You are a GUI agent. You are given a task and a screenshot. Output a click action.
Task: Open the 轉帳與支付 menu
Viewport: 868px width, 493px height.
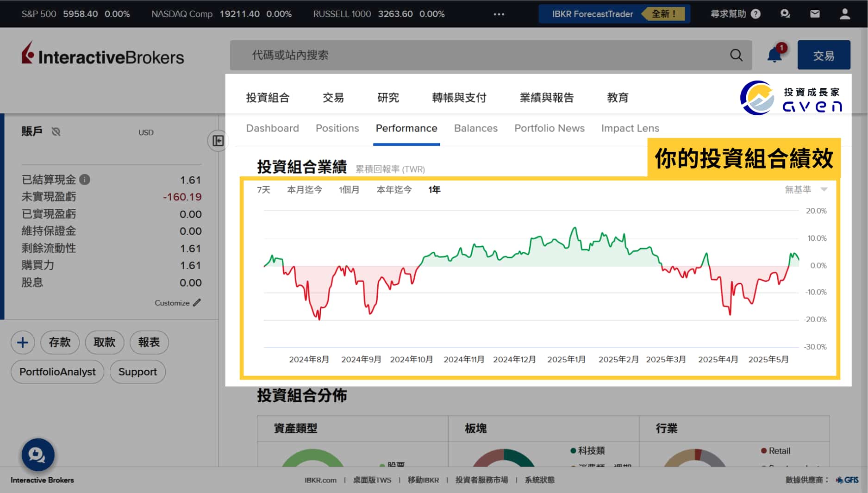pyautogui.click(x=459, y=98)
